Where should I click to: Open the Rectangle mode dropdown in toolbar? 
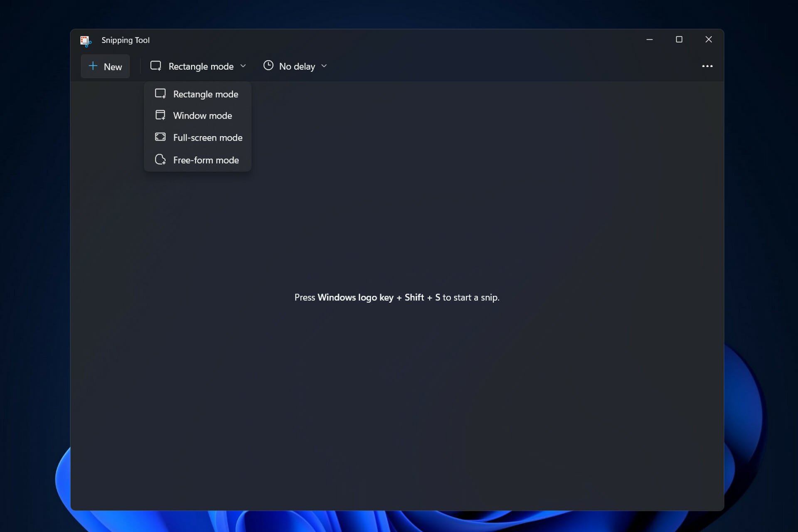coord(198,66)
